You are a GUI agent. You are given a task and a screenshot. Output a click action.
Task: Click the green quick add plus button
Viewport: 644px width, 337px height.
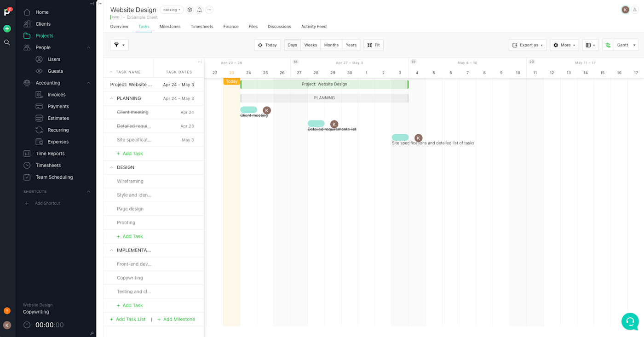tap(7, 29)
